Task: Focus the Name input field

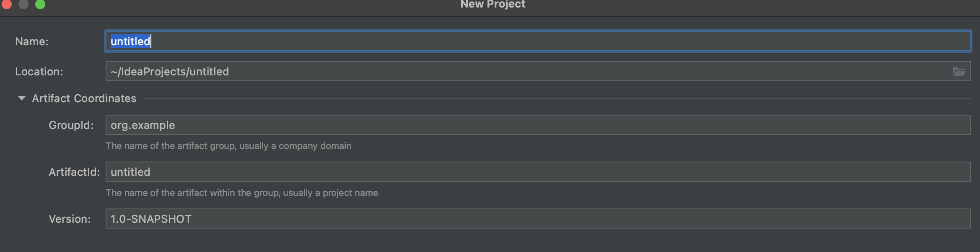Action: [x=538, y=41]
